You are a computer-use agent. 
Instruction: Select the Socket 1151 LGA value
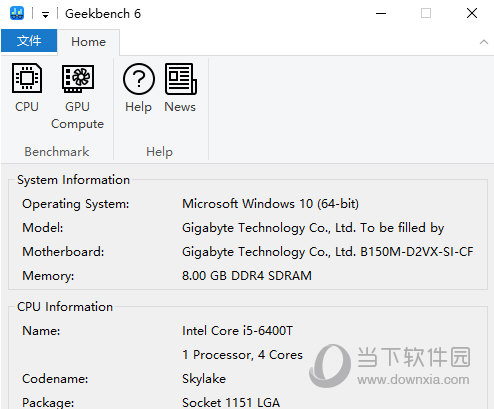(231, 402)
